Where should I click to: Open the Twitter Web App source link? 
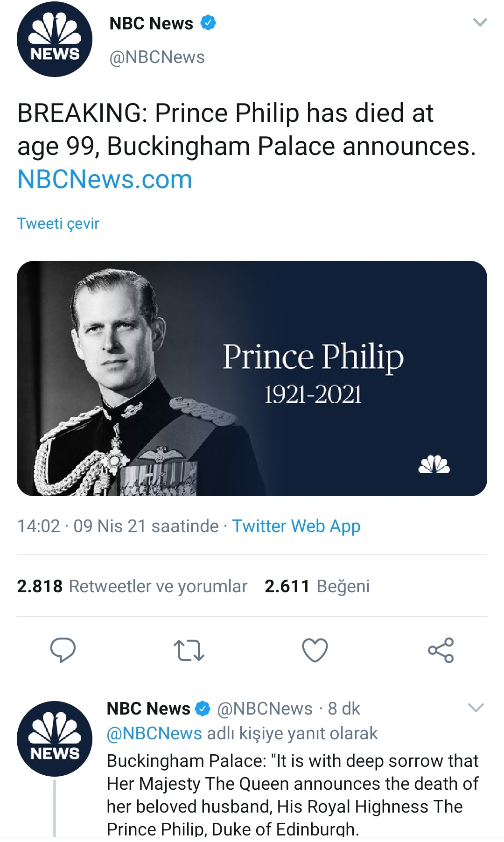point(296,526)
